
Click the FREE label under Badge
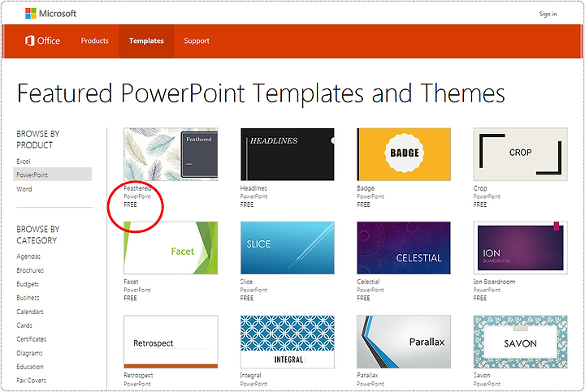pyautogui.click(x=363, y=205)
